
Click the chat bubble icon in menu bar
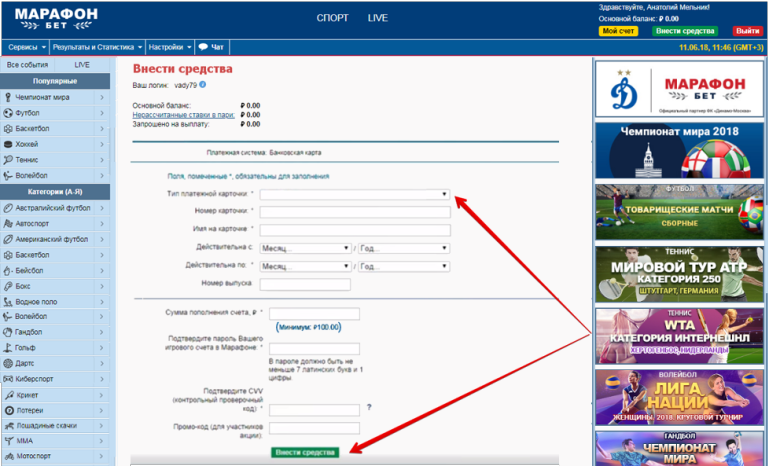coord(203,47)
